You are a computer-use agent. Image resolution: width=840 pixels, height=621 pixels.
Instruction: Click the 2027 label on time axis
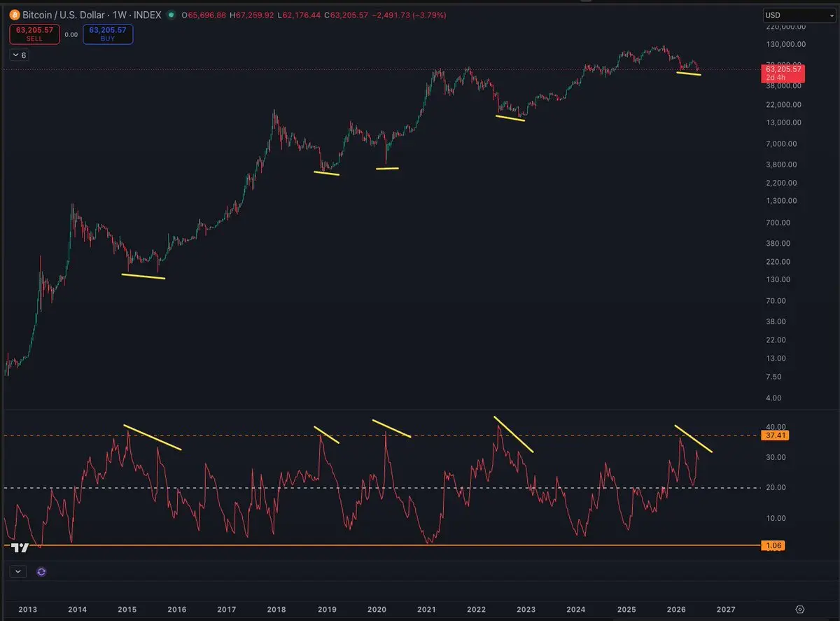[x=726, y=610]
